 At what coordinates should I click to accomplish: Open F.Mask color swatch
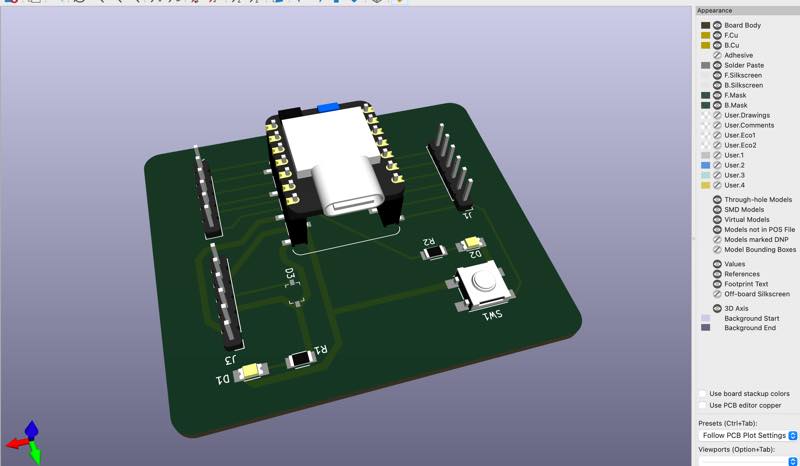click(706, 95)
